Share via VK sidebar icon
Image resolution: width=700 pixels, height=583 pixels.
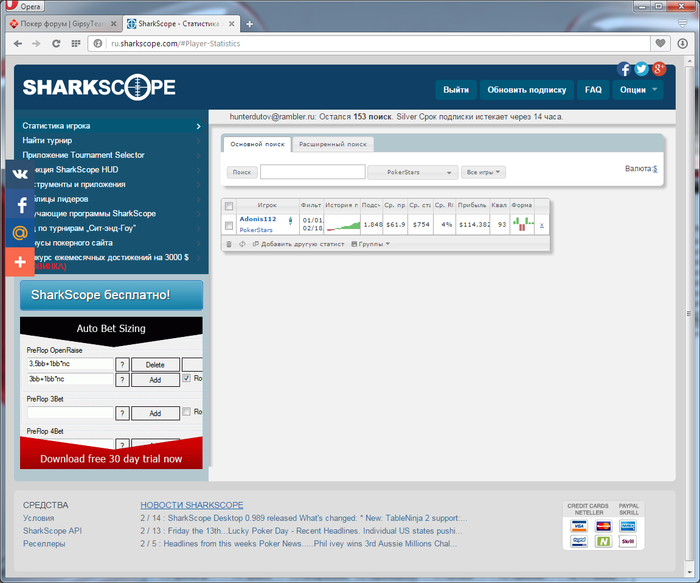tap(20, 174)
